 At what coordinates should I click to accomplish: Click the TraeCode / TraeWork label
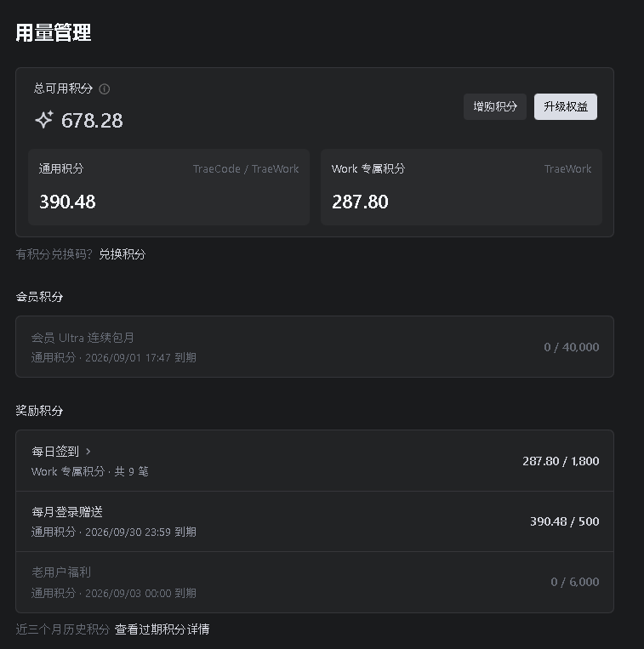(x=246, y=169)
